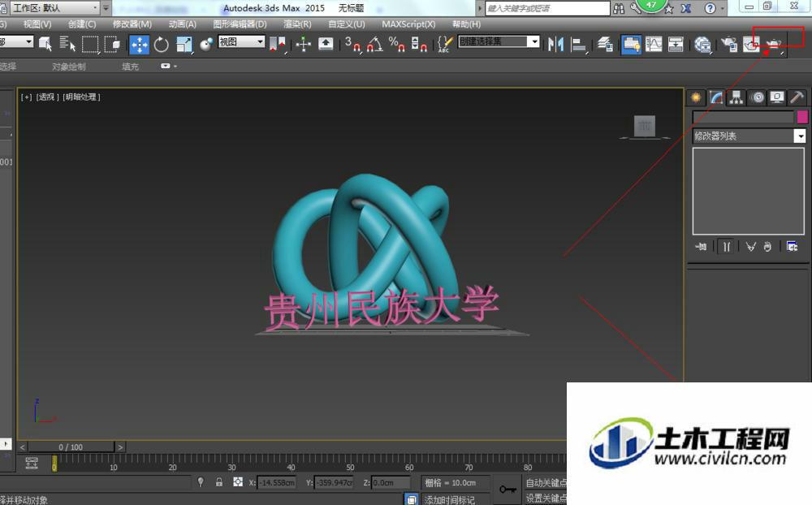The width and height of the screenshot is (812, 505).
Task: Activate the Select and Scale tool
Action: [184, 44]
